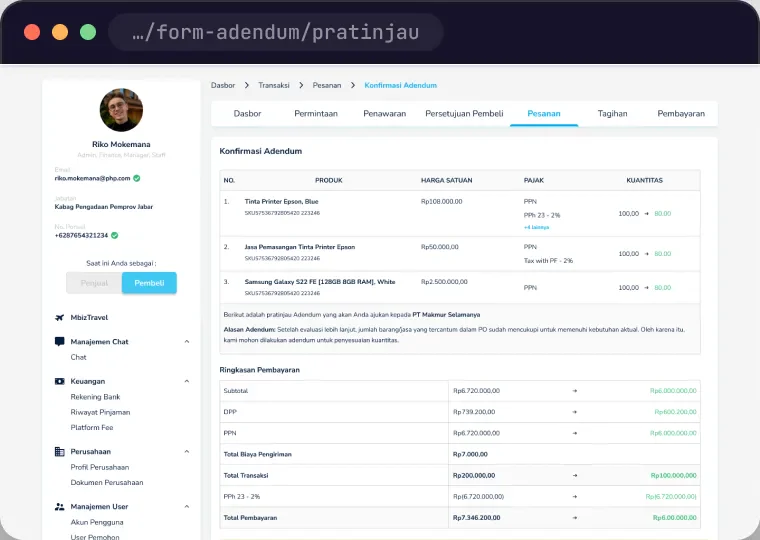This screenshot has width=760, height=540.
Task: Click the Manajemen User people icon
Action: click(60, 507)
